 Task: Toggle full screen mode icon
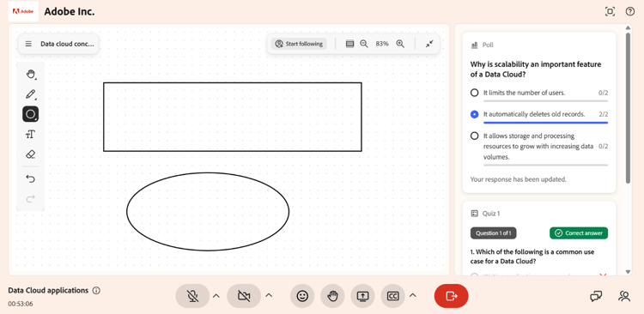click(x=610, y=11)
